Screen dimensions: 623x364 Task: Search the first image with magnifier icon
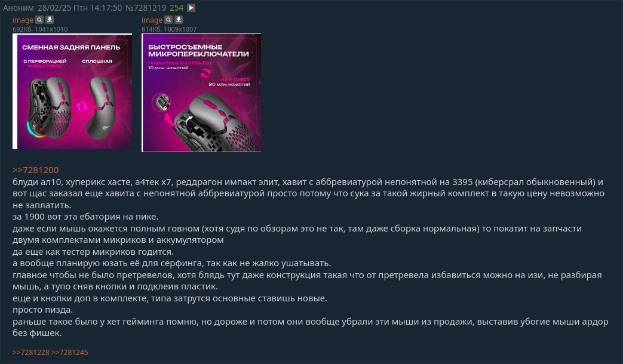39,20
